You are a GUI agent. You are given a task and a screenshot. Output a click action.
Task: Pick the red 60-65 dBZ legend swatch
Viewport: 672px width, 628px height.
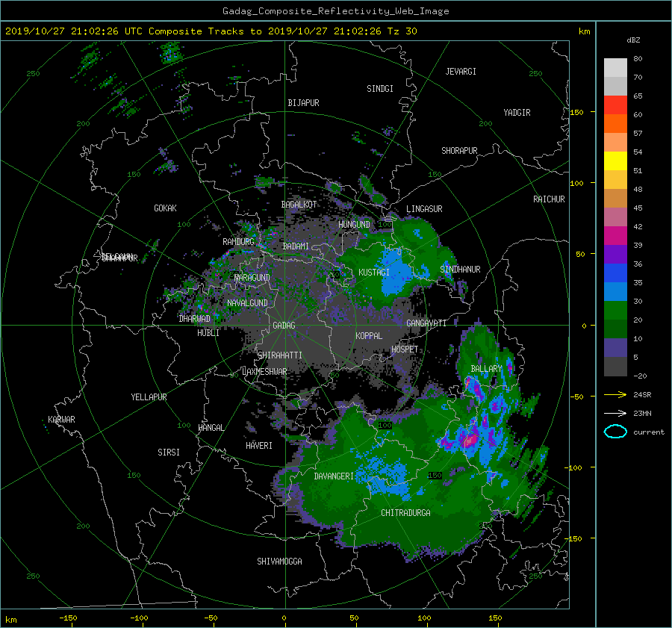point(615,105)
